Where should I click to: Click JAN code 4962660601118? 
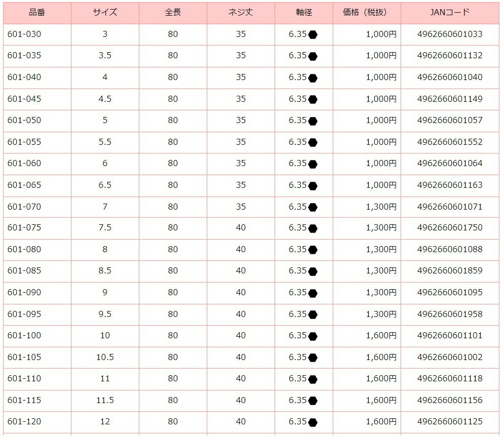pyautogui.click(x=450, y=379)
